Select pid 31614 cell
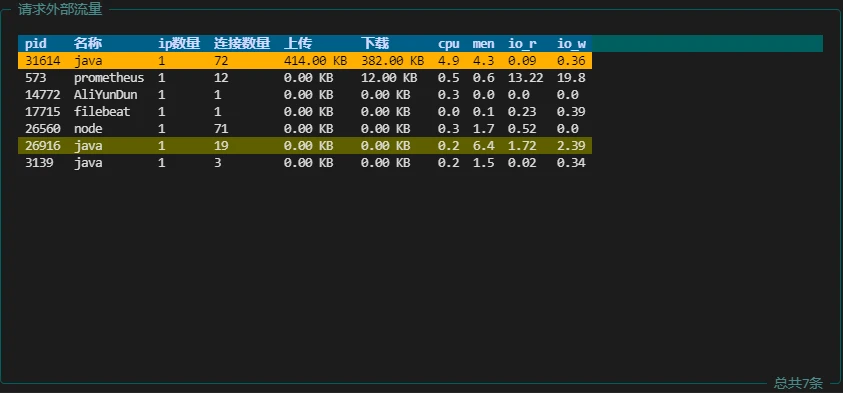843x393 pixels. click(42, 61)
